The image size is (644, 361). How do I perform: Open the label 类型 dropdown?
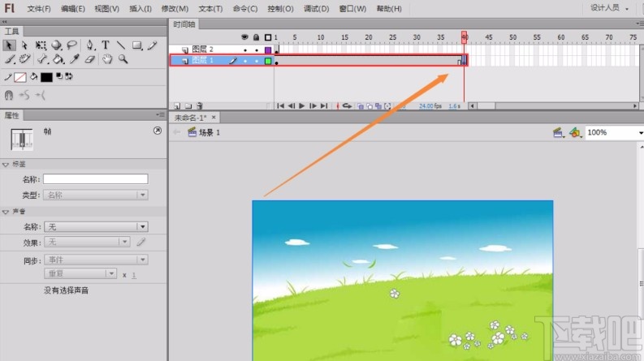click(96, 195)
